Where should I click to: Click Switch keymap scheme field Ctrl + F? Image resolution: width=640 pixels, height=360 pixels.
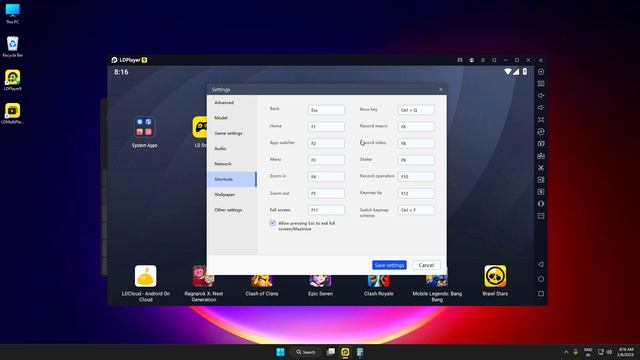point(416,210)
